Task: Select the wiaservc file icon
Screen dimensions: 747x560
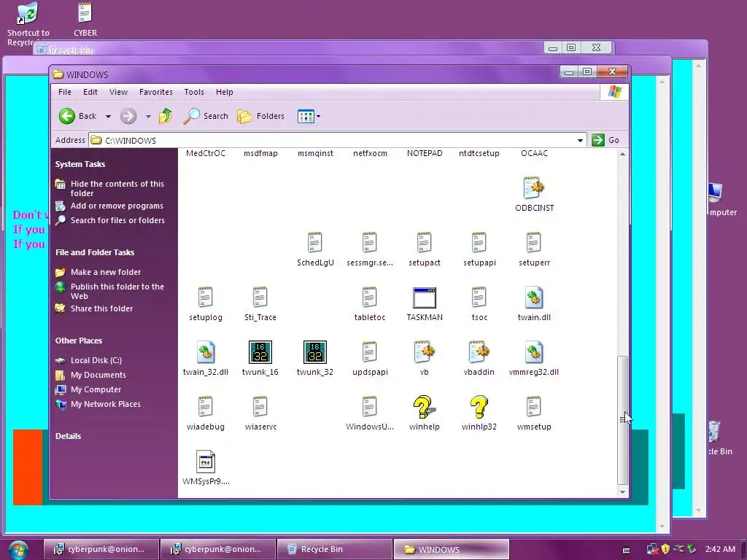Action: pos(260,407)
